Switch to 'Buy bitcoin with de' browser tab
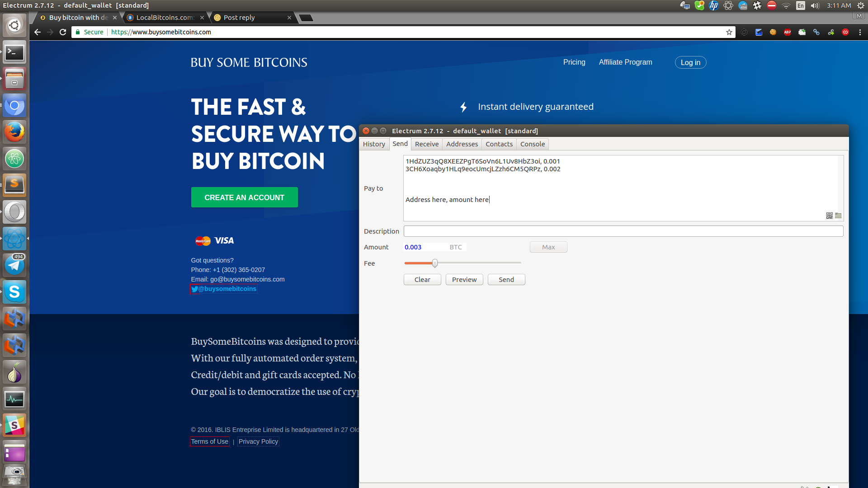The height and width of the screenshot is (488, 868). pyautogui.click(x=78, y=18)
